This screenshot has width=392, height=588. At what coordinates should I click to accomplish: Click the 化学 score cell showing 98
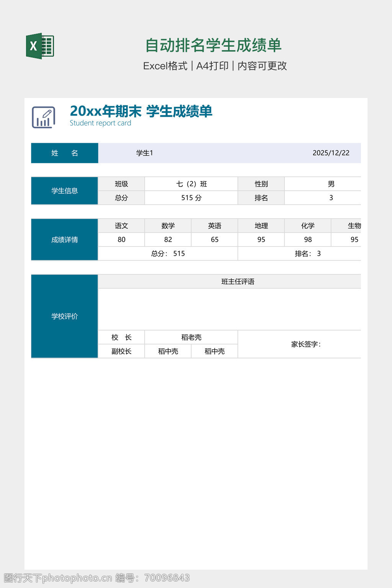pos(308,240)
